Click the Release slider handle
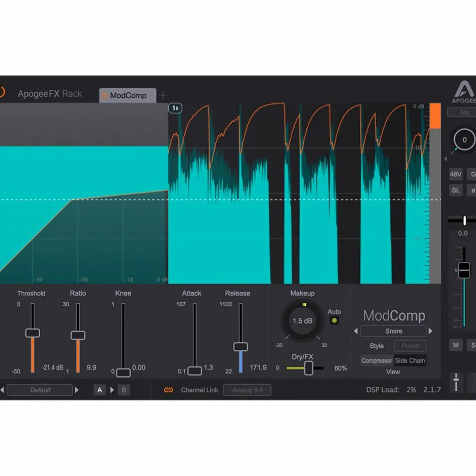Screen dimensions: 476x476 [x=241, y=347]
